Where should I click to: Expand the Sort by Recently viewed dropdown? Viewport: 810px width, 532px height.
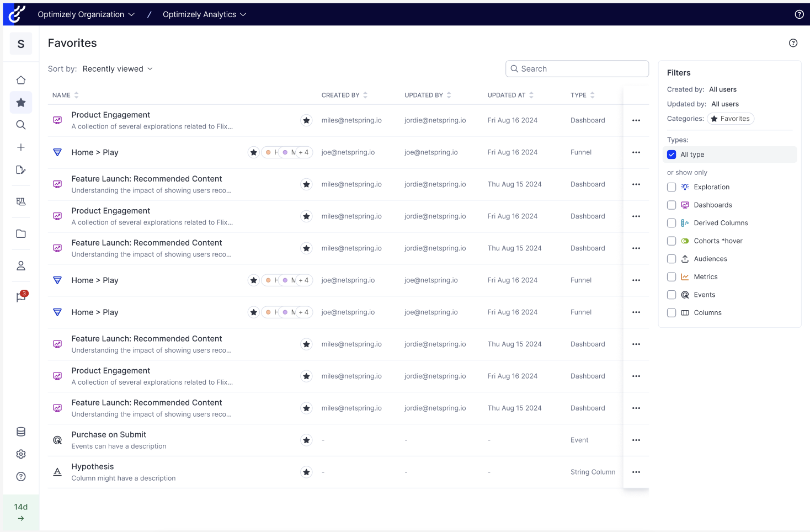coord(118,69)
